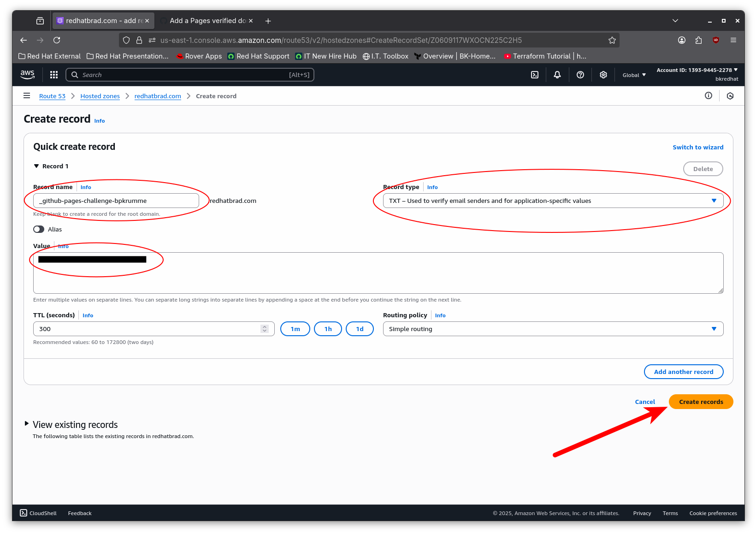Open Red Hat Support bookmark
The width and height of the screenshot is (756, 534).
[259, 56]
